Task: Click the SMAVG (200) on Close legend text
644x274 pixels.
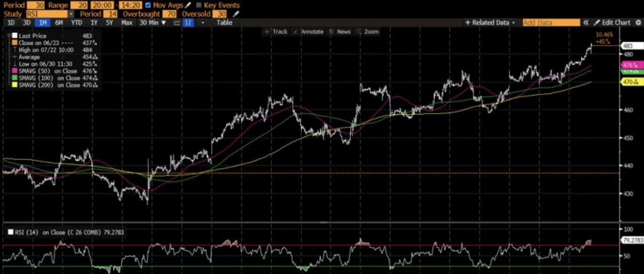Action: [x=49, y=85]
